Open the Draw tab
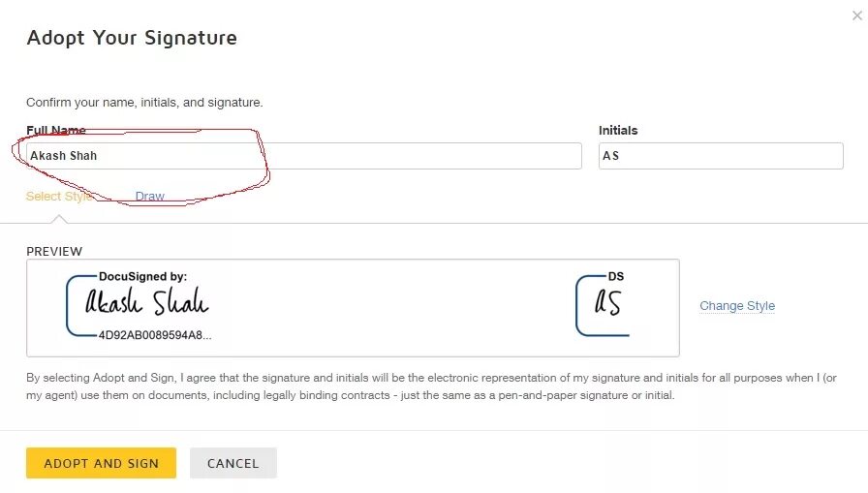Viewport: 868px width, 493px height. (150, 196)
